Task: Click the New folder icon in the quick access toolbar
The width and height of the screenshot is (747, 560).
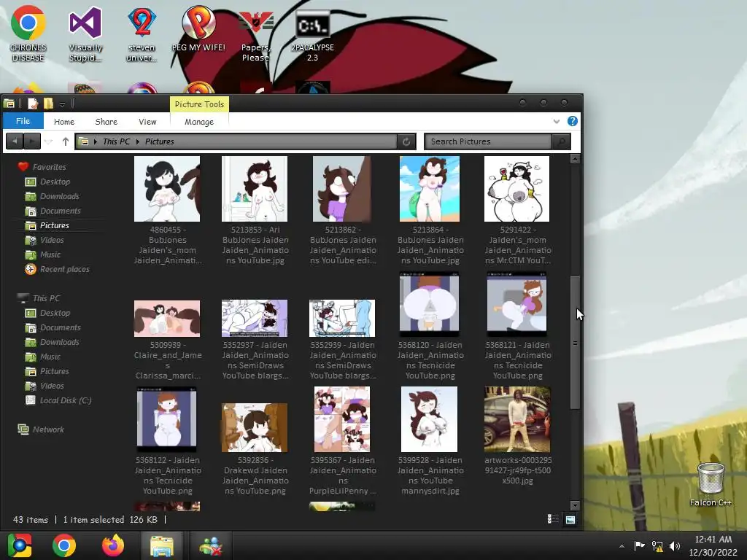Action: [x=48, y=104]
